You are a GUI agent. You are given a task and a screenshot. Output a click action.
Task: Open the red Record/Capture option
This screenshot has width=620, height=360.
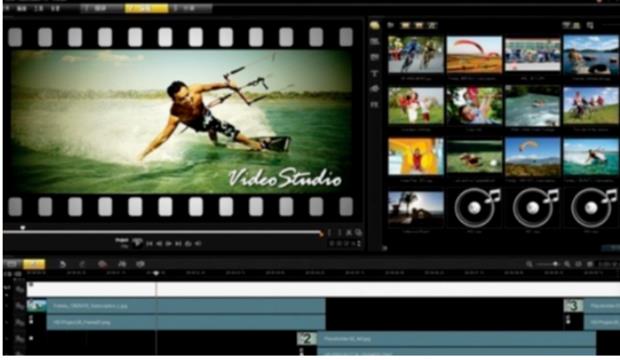coord(102,264)
